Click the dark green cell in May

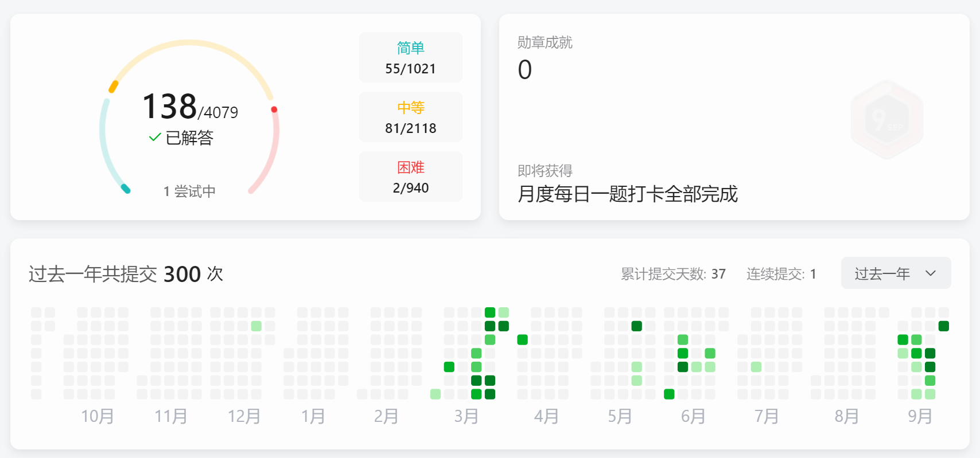tap(636, 326)
